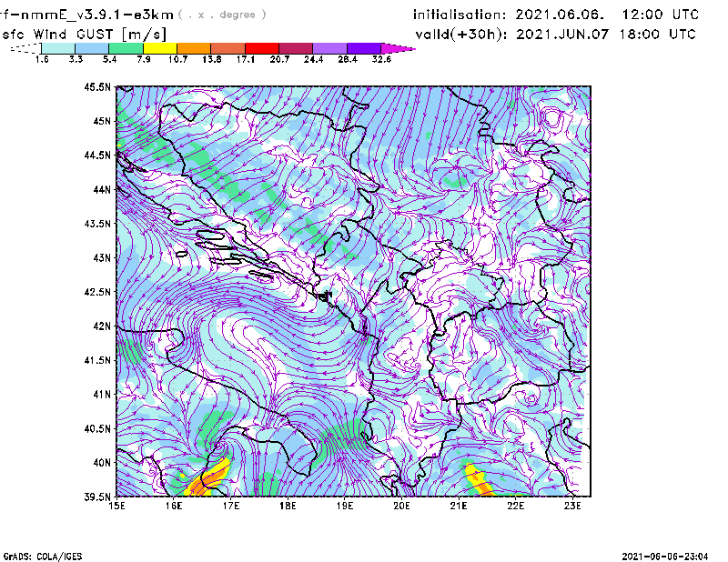This screenshot has width=728, height=562.
Task: Click the 42N latitude label
Action: pyautogui.click(x=102, y=326)
